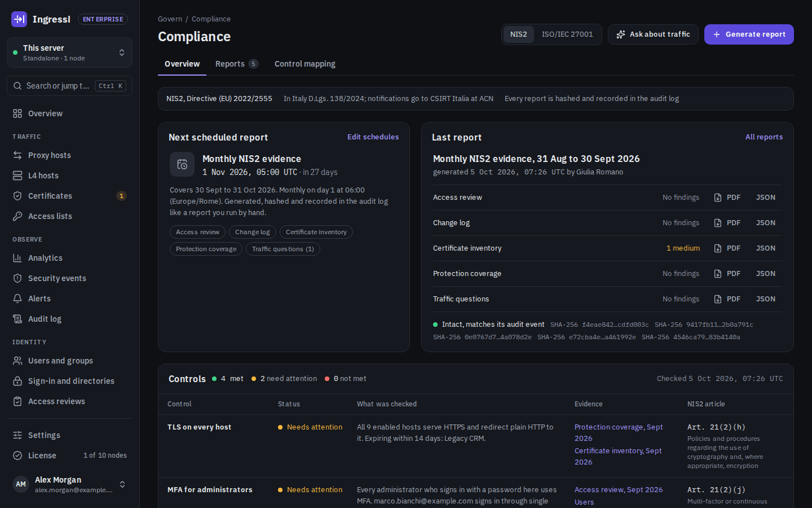
Task: Open All reports link
Action: (764, 137)
